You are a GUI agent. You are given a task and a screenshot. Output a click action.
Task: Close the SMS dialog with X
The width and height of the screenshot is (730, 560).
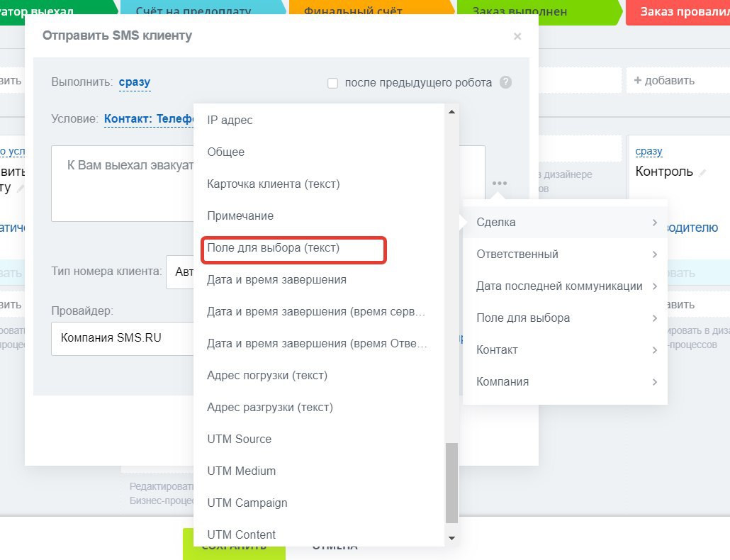click(x=517, y=36)
